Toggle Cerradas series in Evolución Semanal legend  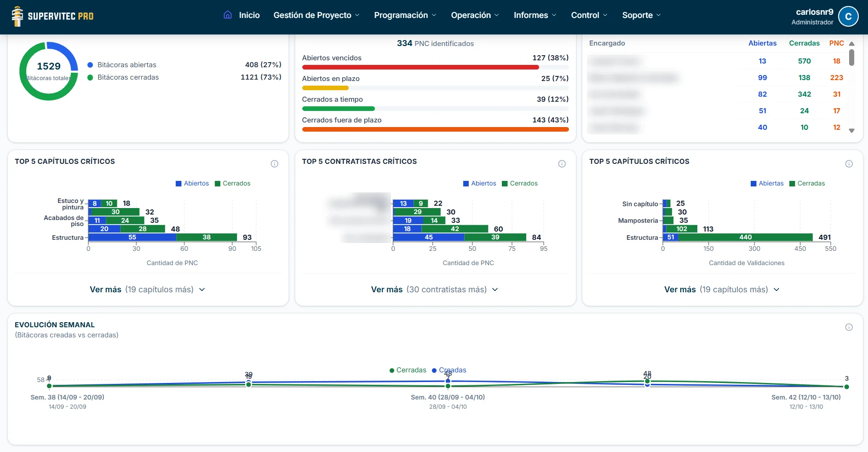[408, 370]
